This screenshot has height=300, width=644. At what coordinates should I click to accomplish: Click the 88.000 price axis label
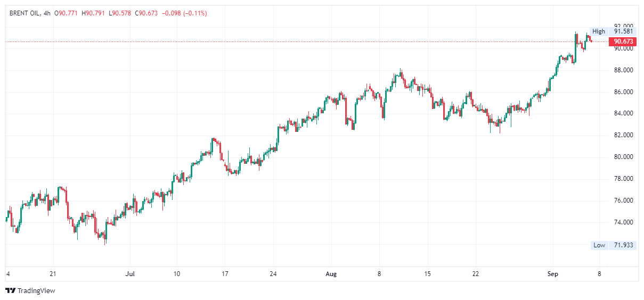tap(623, 70)
